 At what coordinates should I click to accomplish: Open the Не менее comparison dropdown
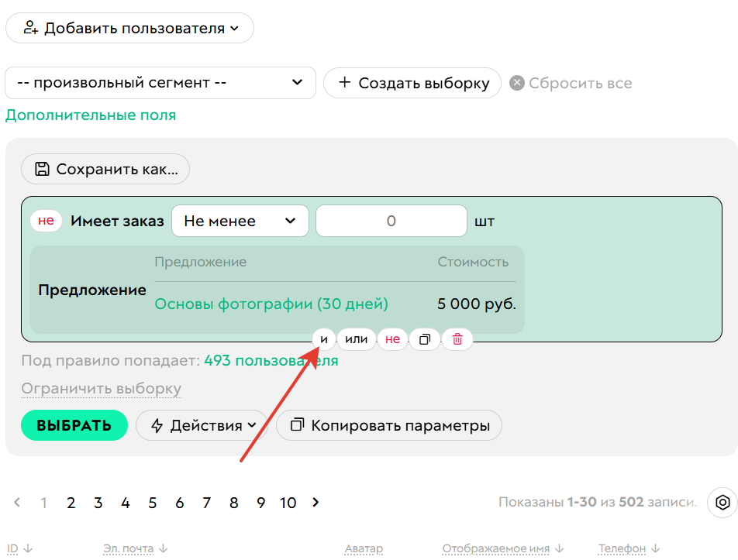pyautogui.click(x=240, y=221)
